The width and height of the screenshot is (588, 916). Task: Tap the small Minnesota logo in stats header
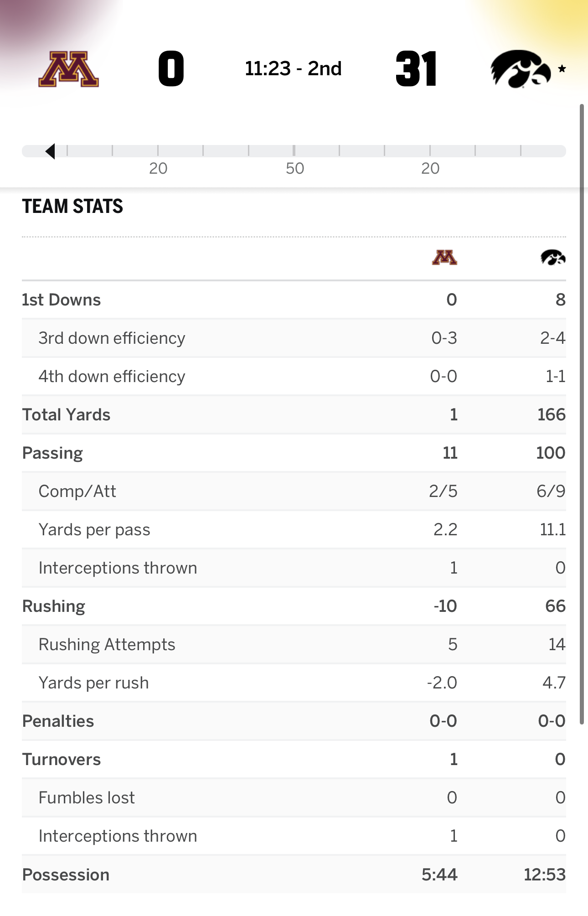coord(444,258)
